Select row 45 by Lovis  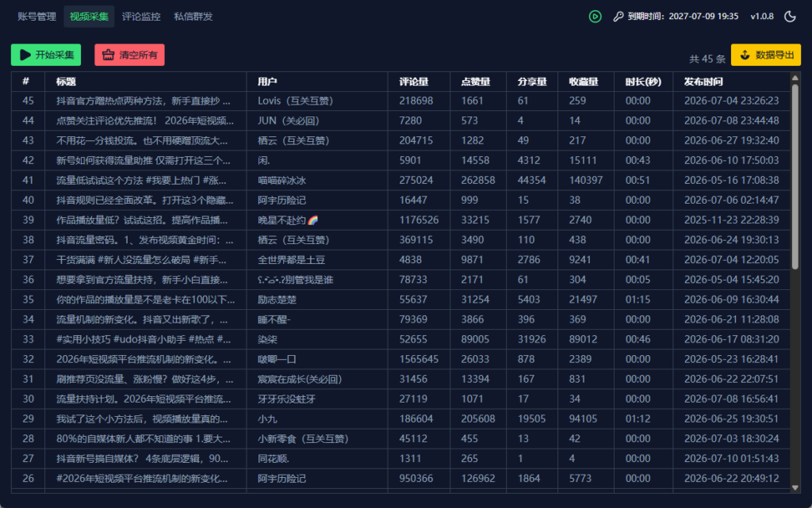[x=400, y=101]
